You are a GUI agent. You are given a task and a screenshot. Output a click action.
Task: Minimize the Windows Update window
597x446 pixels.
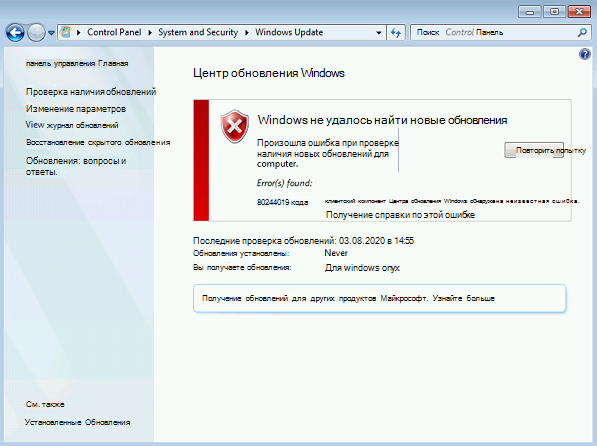[529, 12]
